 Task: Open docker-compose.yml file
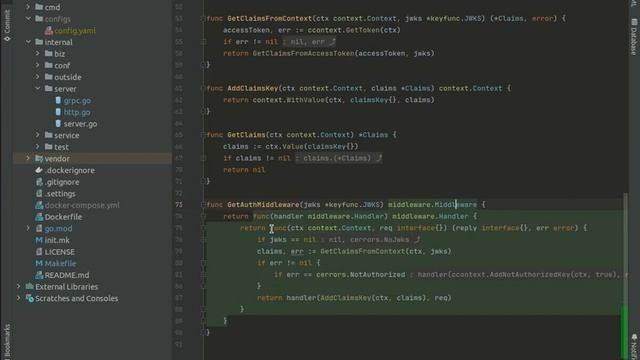[82, 205]
